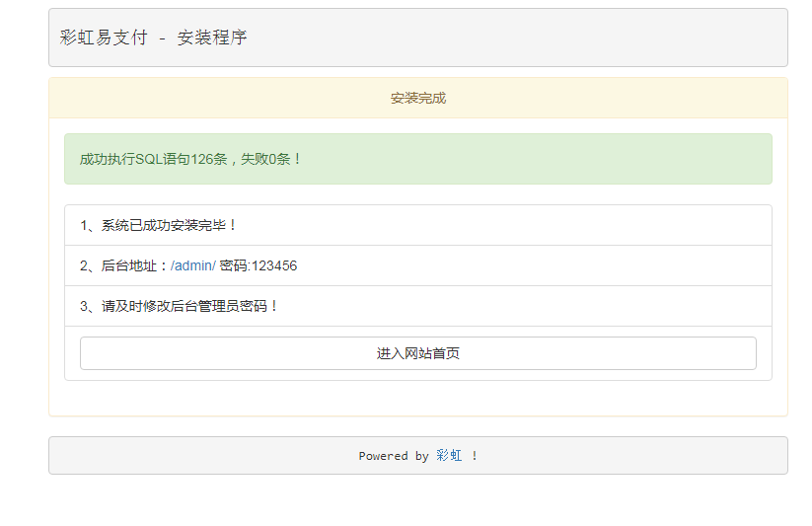Click the Powered by text in the footer
This screenshot has height=526, width=812.
coord(393,456)
